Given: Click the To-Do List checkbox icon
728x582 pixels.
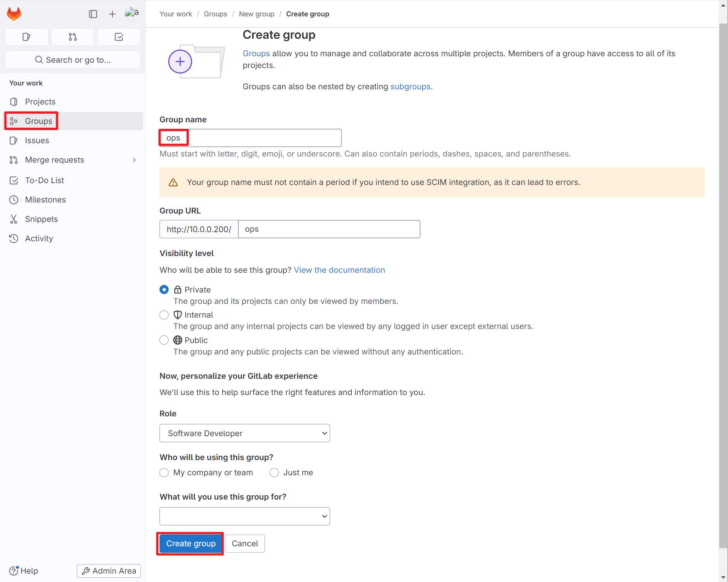Looking at the screenshot, I should tap(14, 180).
